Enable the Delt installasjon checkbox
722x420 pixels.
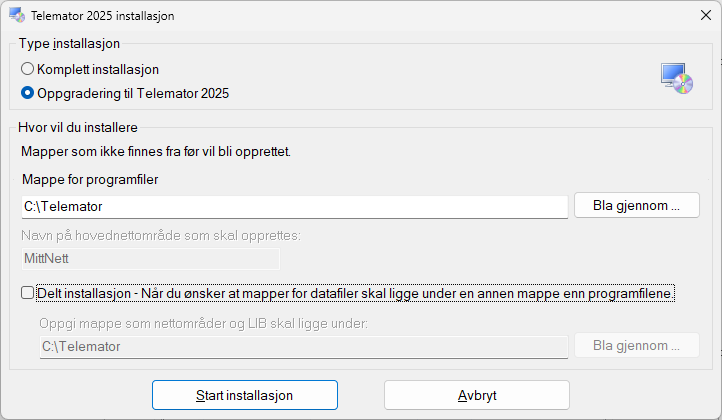point(28,293)
